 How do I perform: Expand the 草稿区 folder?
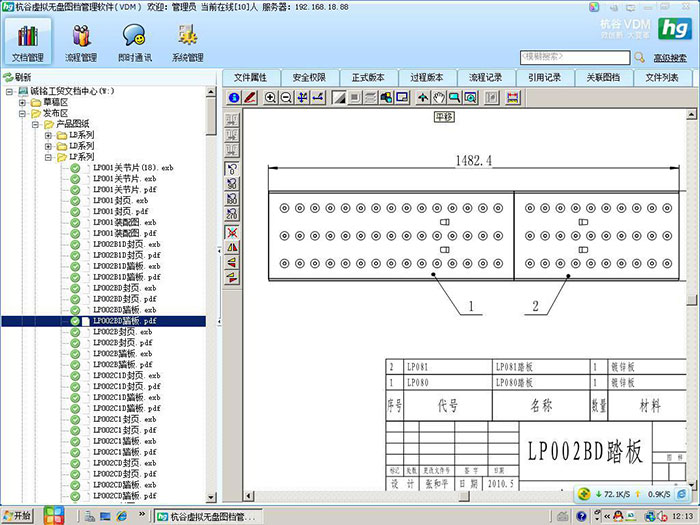point(22,102)
